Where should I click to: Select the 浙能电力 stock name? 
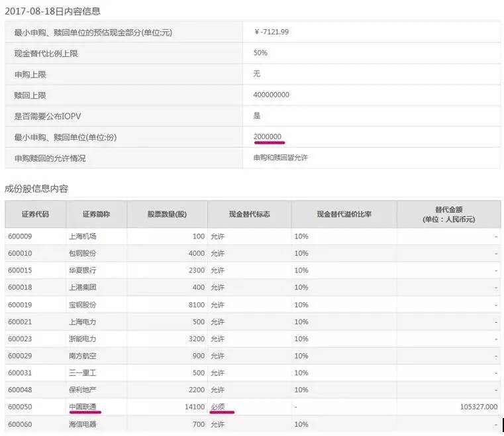tap(83, 339)
